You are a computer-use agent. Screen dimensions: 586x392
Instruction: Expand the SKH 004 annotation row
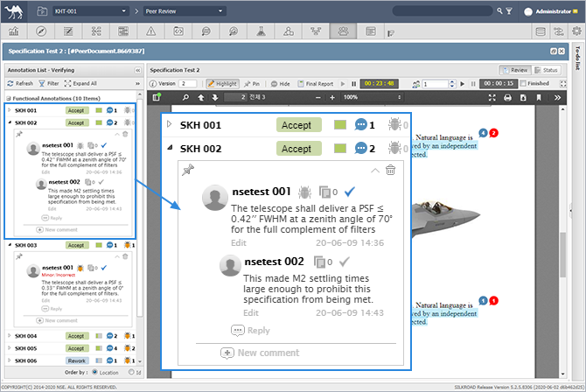pyautogui.click(x=9, y=336)
